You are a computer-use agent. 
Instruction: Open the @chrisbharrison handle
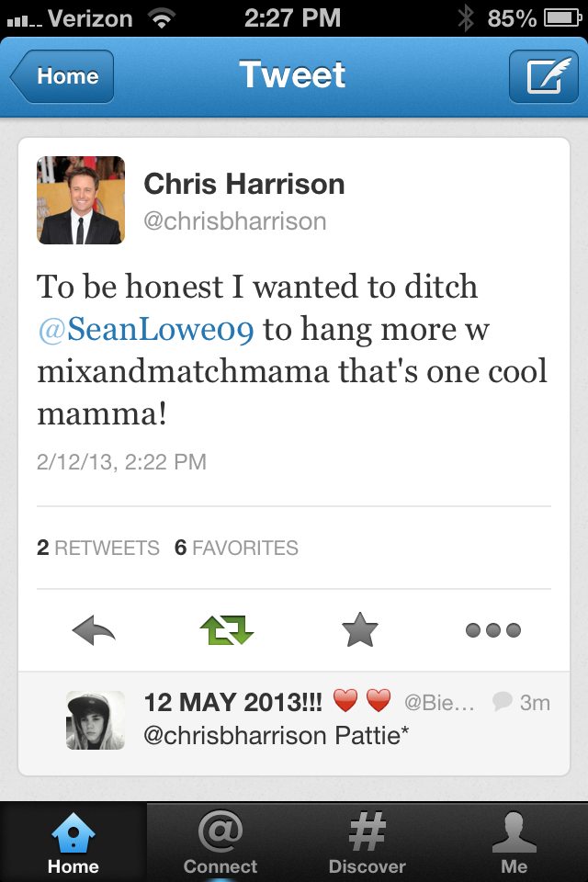click(234, 221)
